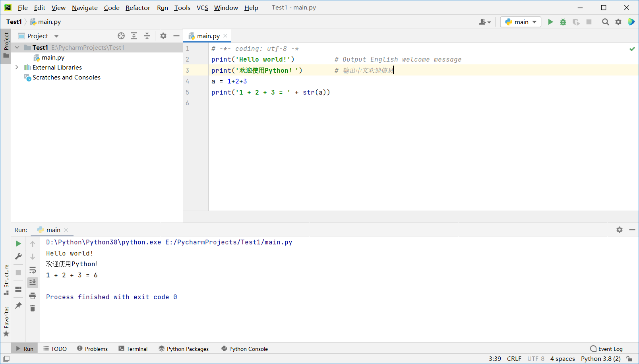Open Search Everywhere magnifier icon
This screenshot has height=364, width=639.
(606, 22)
